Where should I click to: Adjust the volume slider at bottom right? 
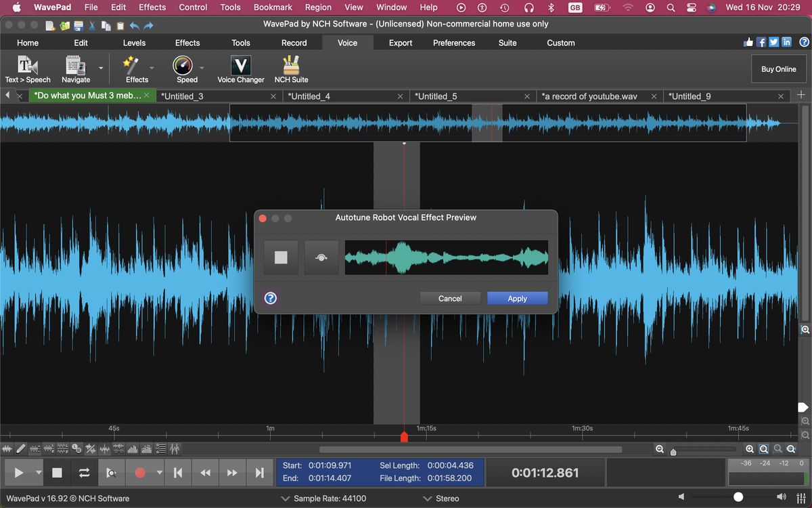[x=738, y=497]
